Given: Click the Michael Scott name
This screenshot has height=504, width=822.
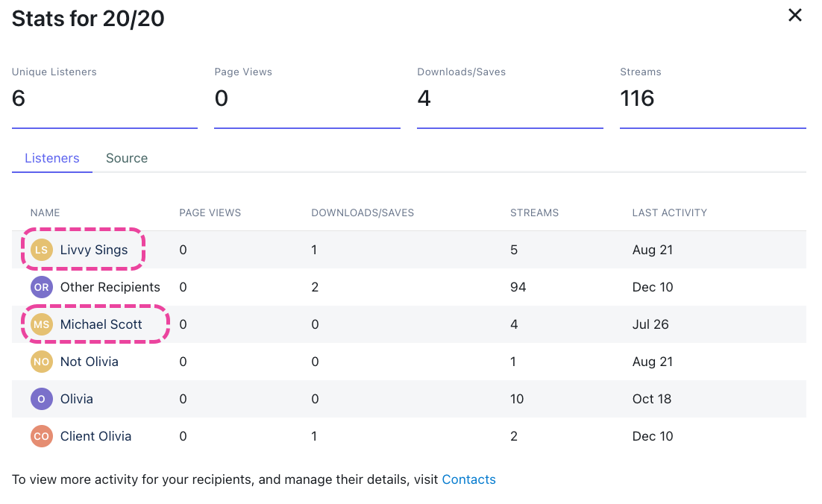Looking at the screenshot, I should point(101,324).
